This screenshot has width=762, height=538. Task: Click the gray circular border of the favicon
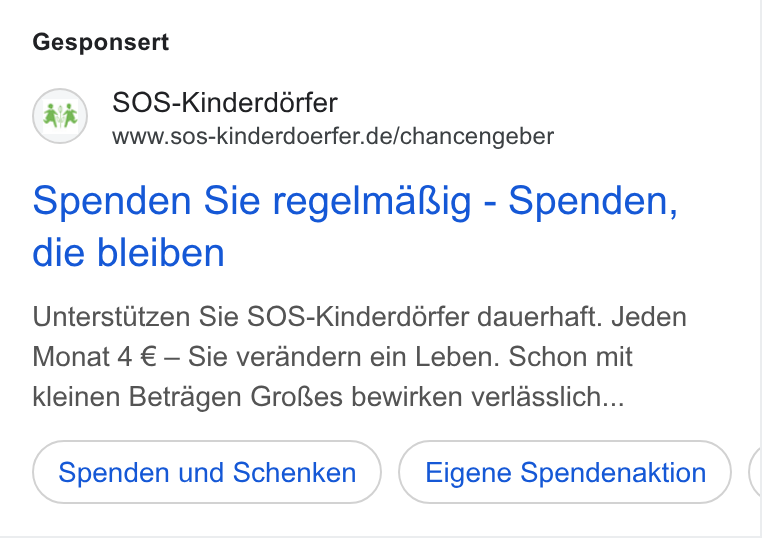pos(34,116)
